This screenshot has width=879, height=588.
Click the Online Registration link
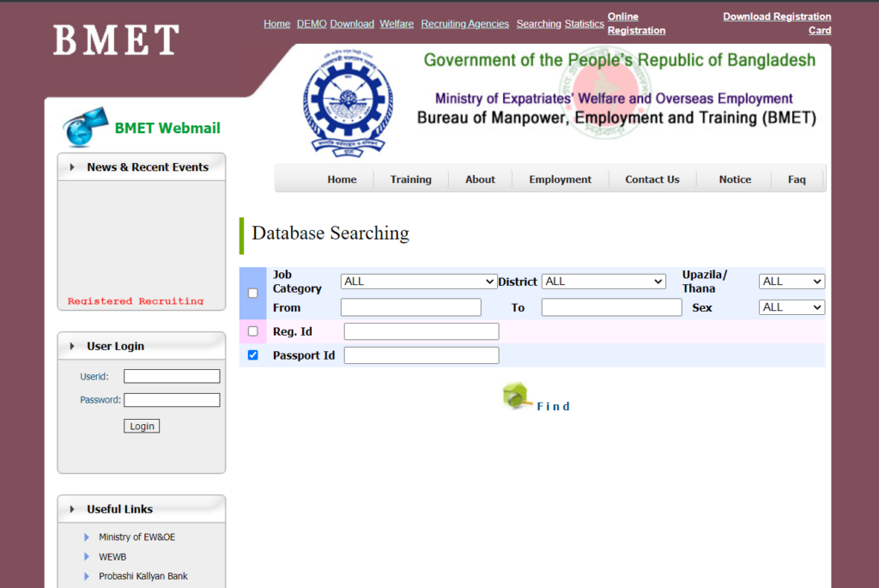pos(636,23)
